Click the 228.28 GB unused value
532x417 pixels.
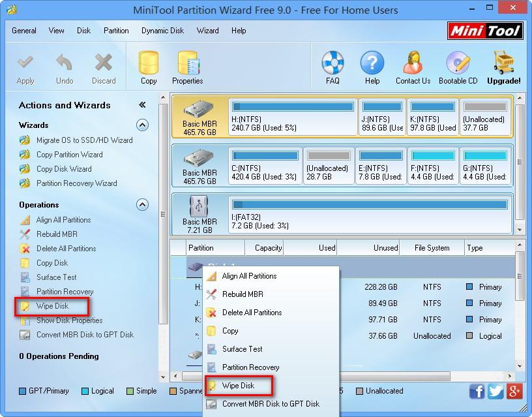(x=381, y=287)
